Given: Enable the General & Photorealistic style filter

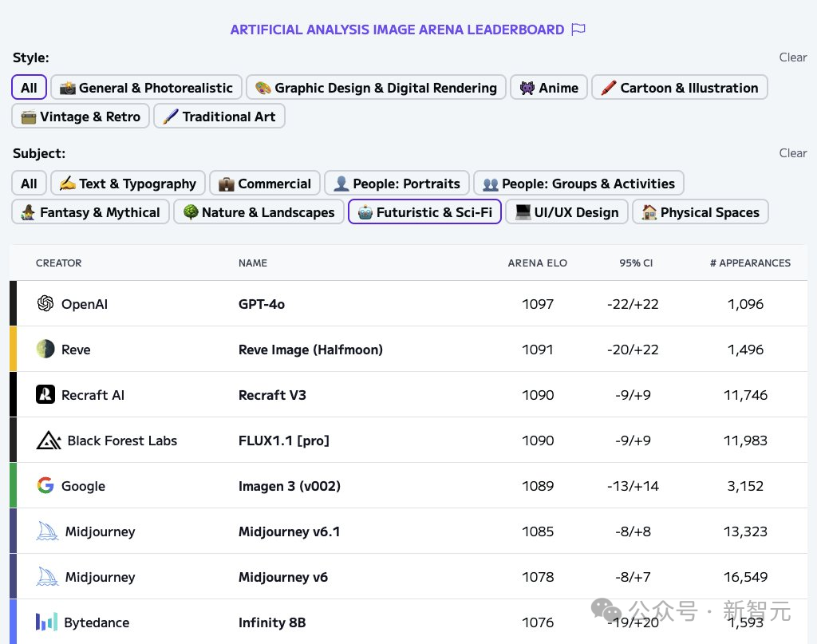Looking at the screenshot, I should tap(146, 88).
